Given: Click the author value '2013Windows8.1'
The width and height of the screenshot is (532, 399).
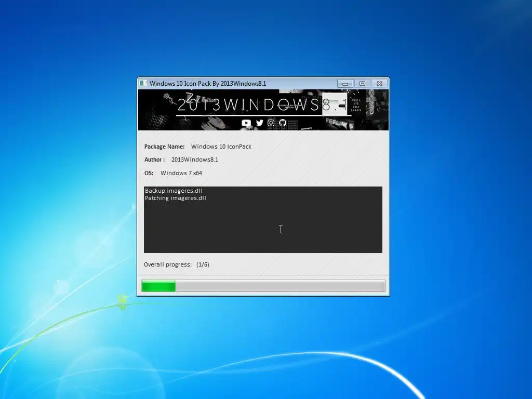Looking at the screenshot, I should (195, 159).
